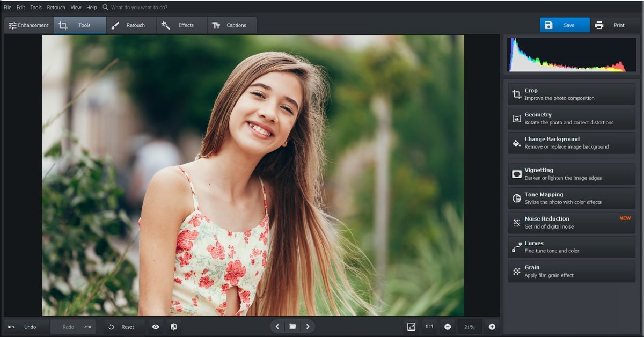Image resolution: width=644 pixels, height=337 pixels.
Task: Click the Noise Reduction icon
Action: coord(516,223)
